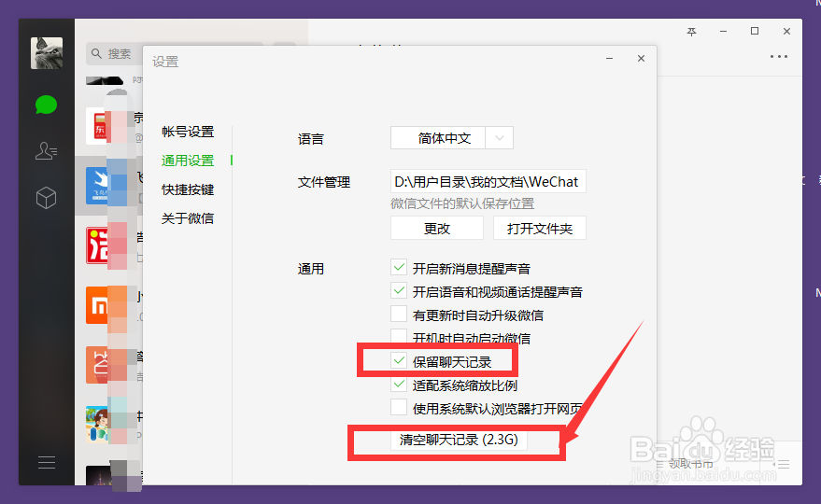Open the chat with red 东 logo
The height and width of the screenshot is (504, 821).
point(107,126)
